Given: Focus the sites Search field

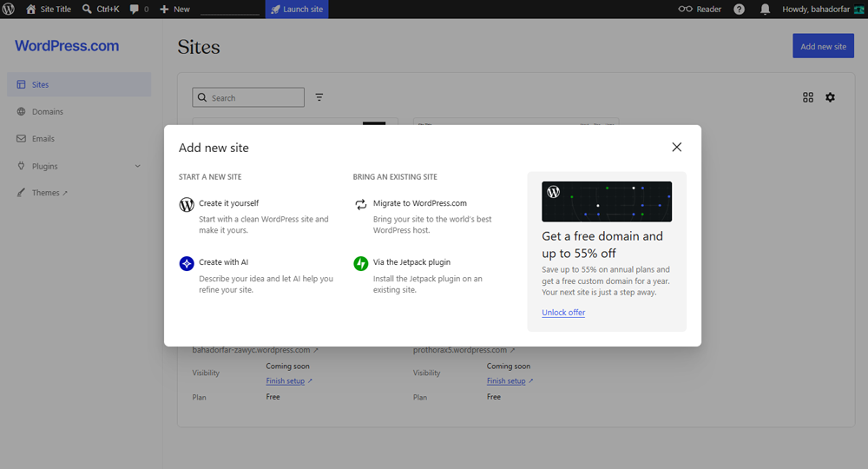Looking at the screenshot, I should point(248,97).
